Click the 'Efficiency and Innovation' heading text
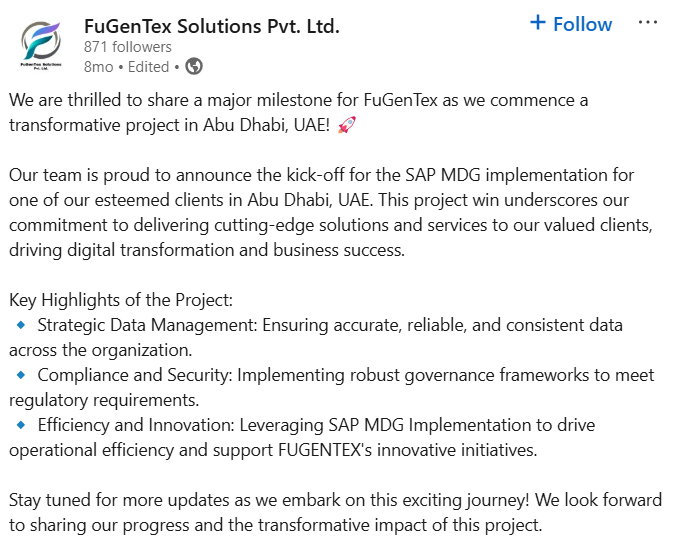677x548 pixels. tap(136, 425)
